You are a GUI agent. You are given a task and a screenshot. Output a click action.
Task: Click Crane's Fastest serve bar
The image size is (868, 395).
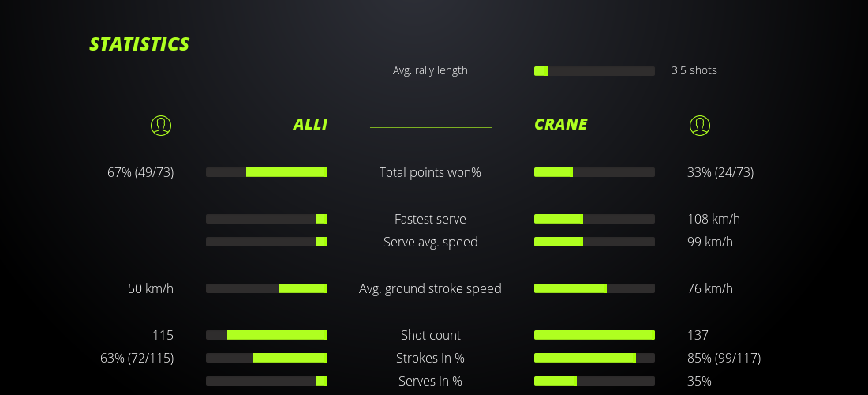click(x=594, y=219)
